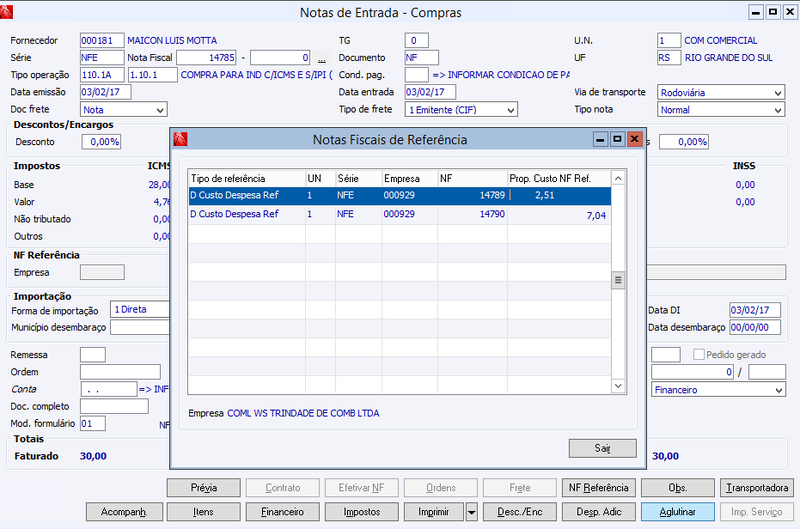Click the red app icon in Notas Fiscais de Referência dialog
This screenshot has height=529, width=800.
(x=181, y=139)
